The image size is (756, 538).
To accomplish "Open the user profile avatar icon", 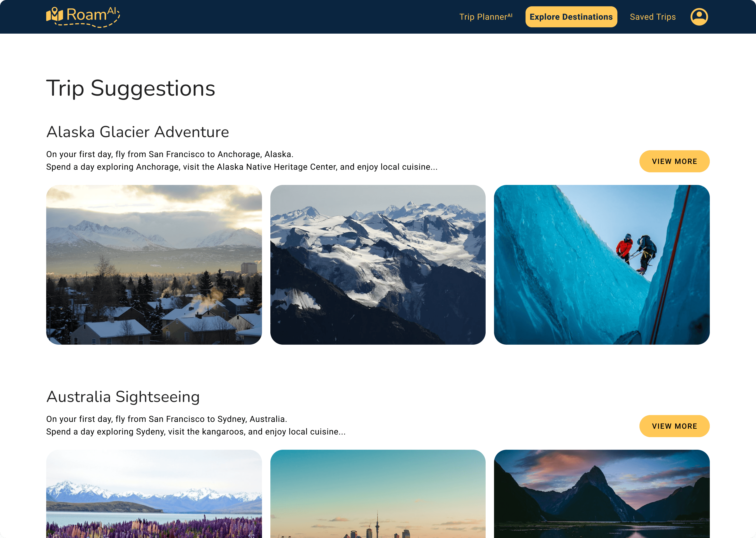I will (699, 17).
